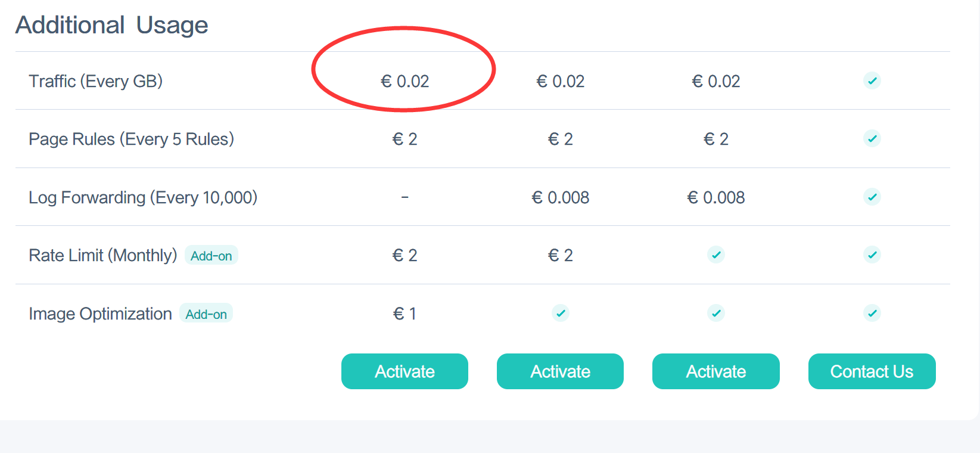Click the first column Activate button
This screenshot has width=980, height=453.
pos(405,371)
